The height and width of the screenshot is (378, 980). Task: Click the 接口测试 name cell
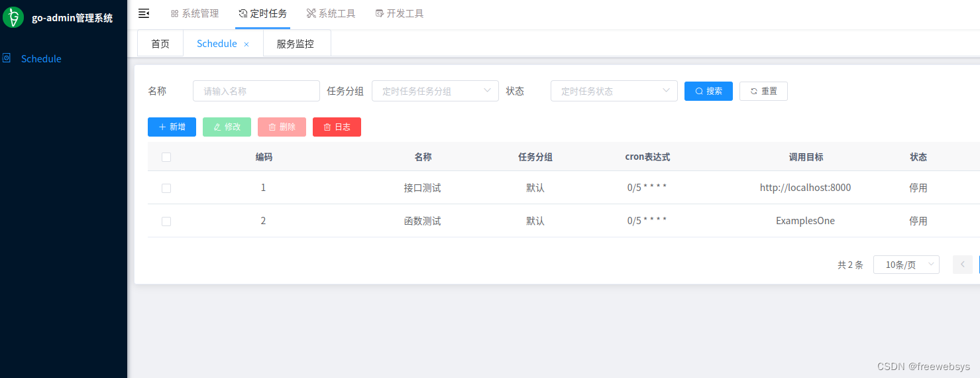coord(422,188)
